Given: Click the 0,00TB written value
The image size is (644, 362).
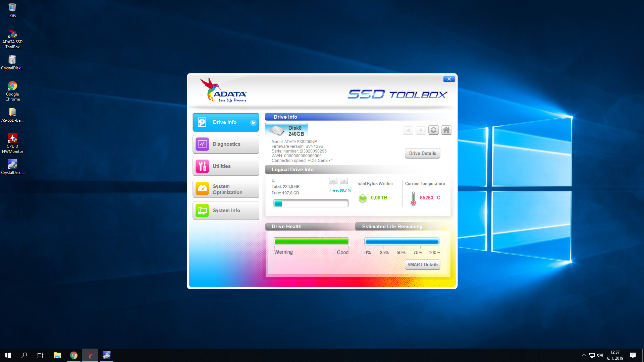Looking at the screenshot, I should (x=379, y=198).
